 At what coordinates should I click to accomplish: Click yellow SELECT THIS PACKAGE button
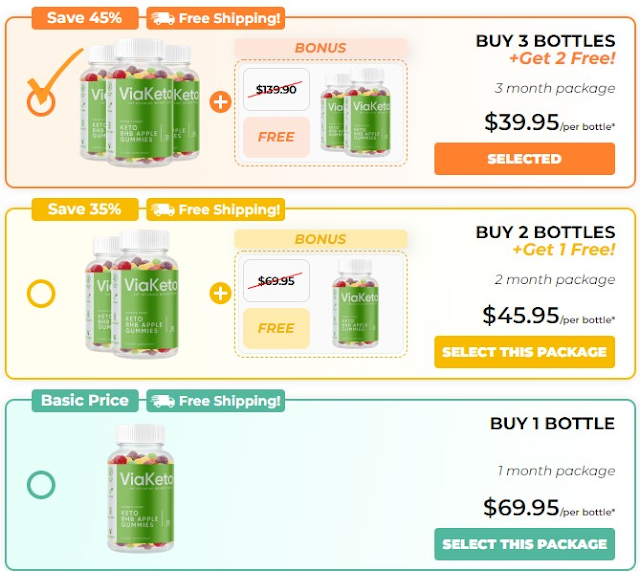[524, 352]
